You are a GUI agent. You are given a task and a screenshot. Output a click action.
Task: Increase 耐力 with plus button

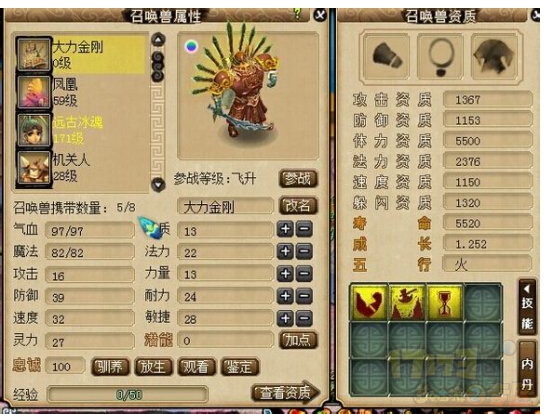pyautogui.click(x=286, y=296)
